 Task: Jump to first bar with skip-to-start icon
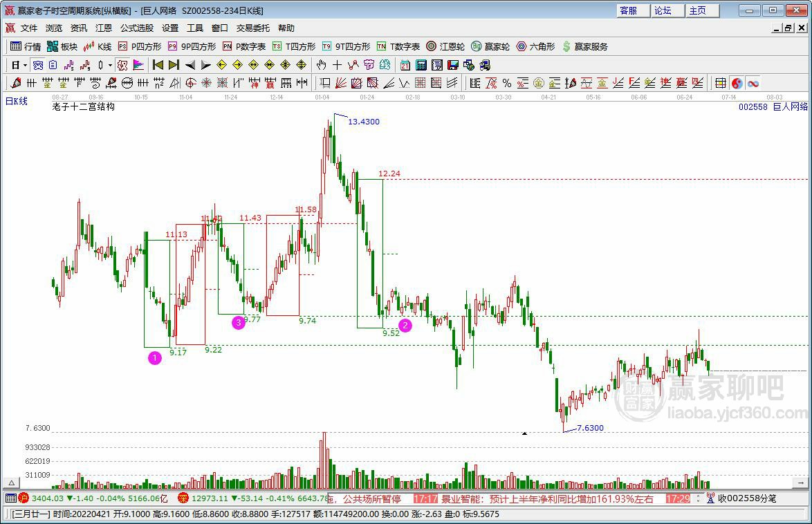pos(158,65)
